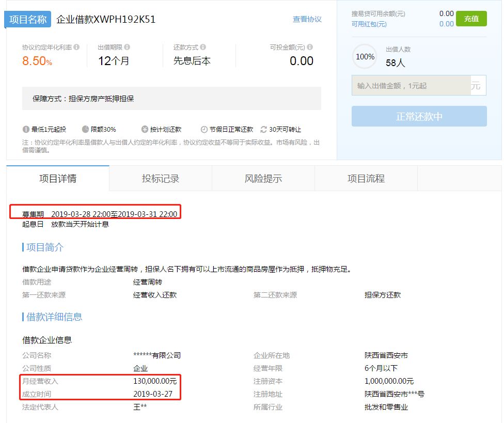Click the project title 企业借款XWPH192K51
Viewport: 504px width, 423px height.
(x=106, y=19)
